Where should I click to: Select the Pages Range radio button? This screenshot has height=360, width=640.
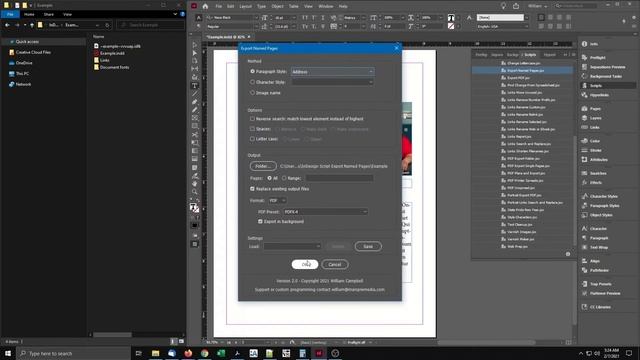[x=284, y=178]
